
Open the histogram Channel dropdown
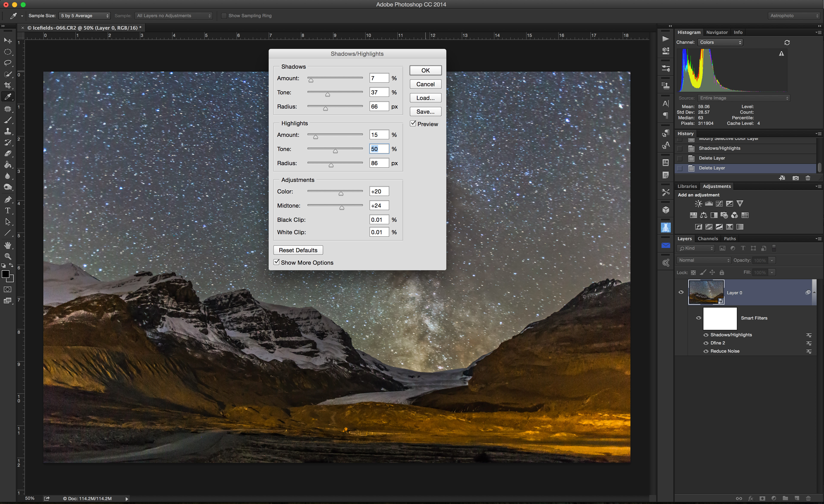(720, 42)
